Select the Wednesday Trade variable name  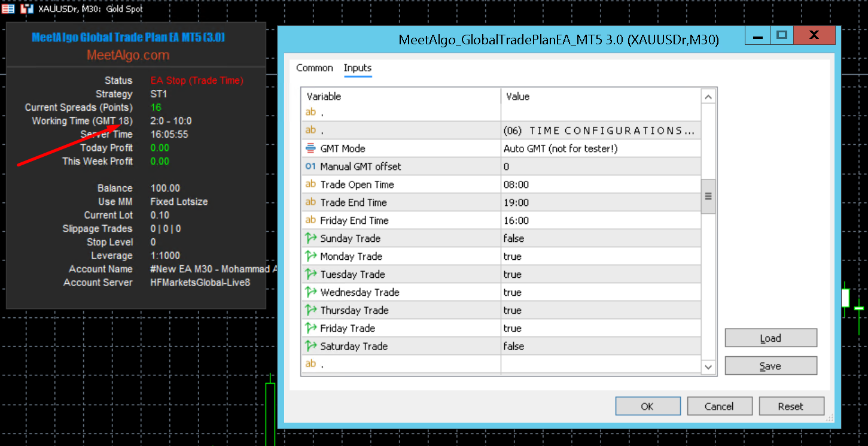pos(360,292)
